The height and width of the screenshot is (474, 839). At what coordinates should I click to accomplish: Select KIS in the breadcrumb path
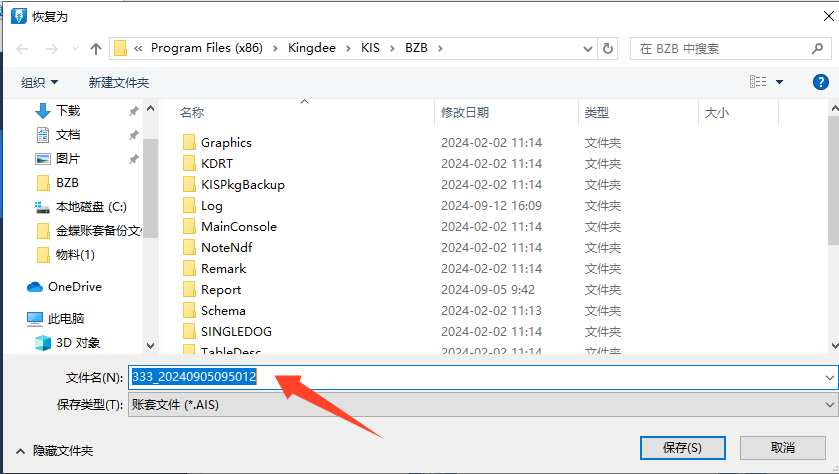370,48
